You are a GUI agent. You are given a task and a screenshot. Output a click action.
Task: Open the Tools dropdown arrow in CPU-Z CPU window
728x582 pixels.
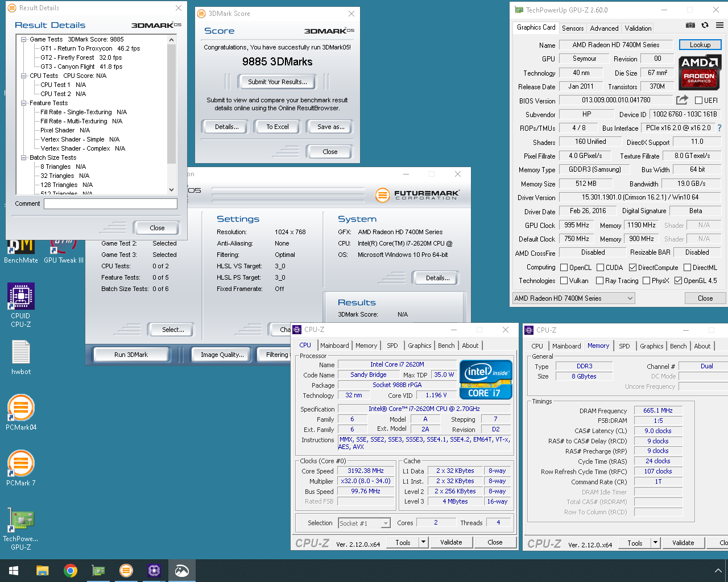423,542
